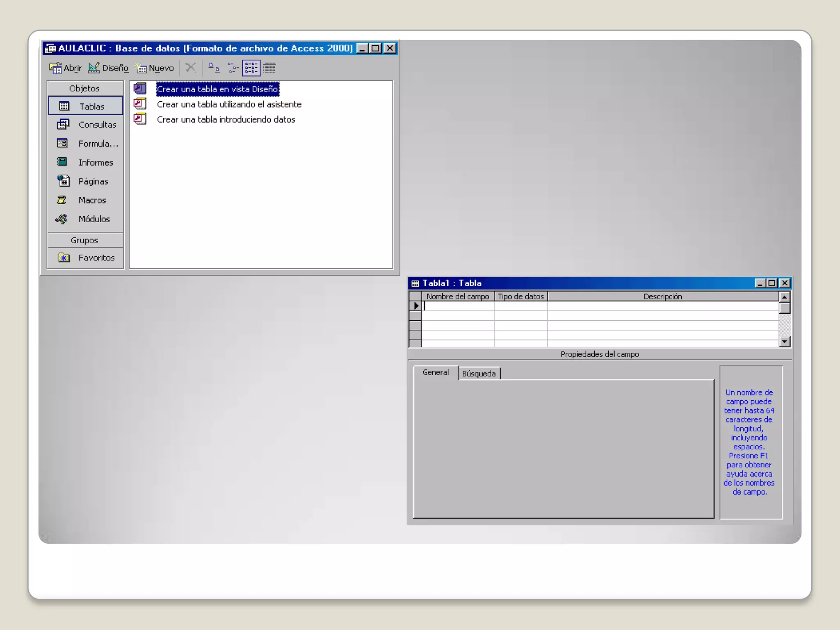Toggle the list view button
Screen dimensions: 840x630
tap(251, 68)
